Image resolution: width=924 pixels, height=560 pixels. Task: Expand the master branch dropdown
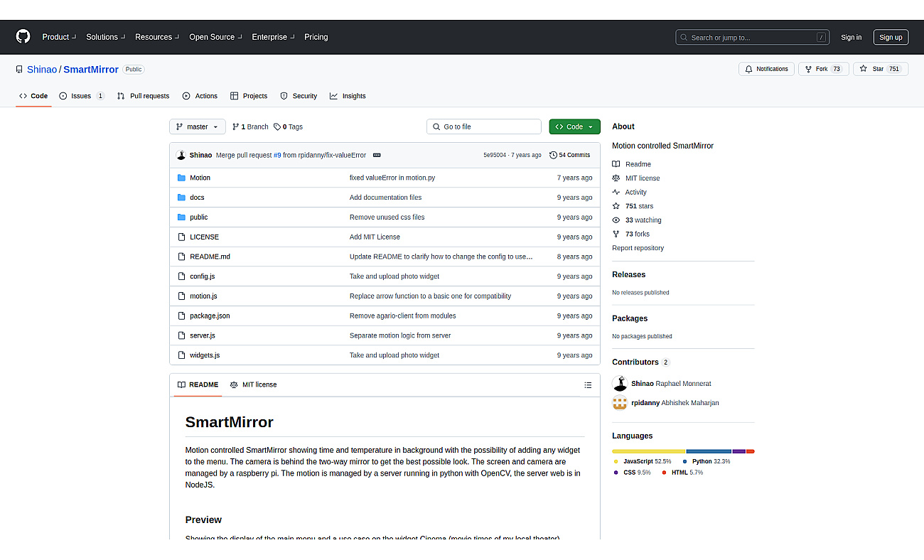tap(198, 126)
